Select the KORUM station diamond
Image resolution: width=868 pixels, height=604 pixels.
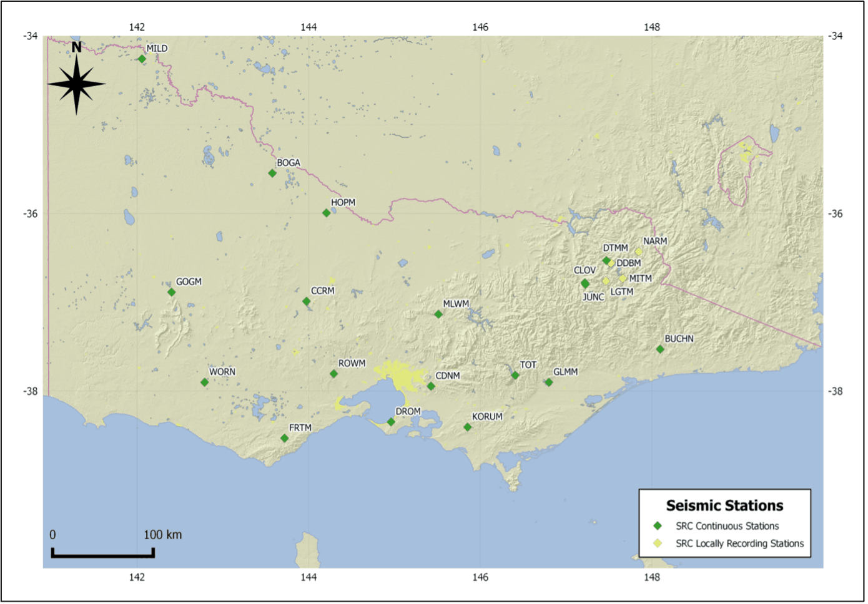[468, 427]
